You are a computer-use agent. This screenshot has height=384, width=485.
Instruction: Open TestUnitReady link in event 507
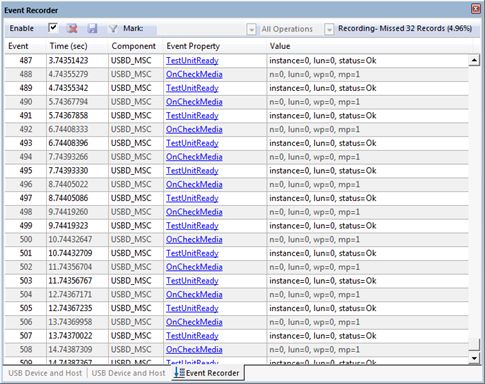(x=192, y=336)
